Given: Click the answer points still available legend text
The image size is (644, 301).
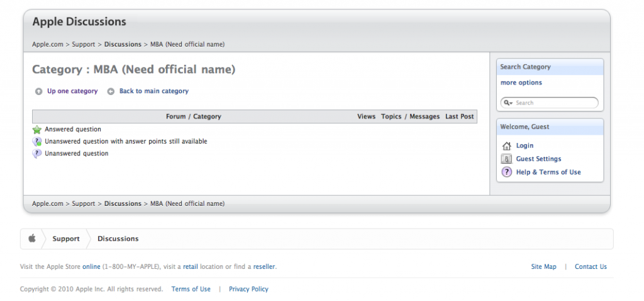Looking at the screenshot, I should pos(126,142).
